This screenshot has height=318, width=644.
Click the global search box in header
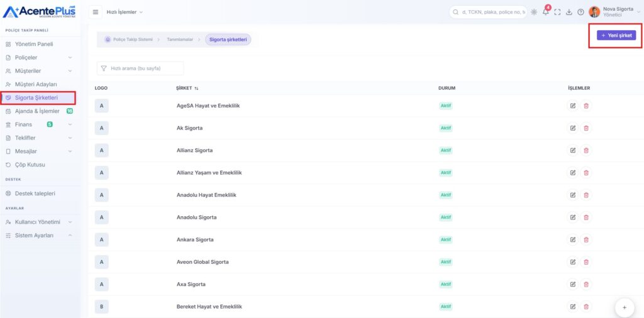488,12
